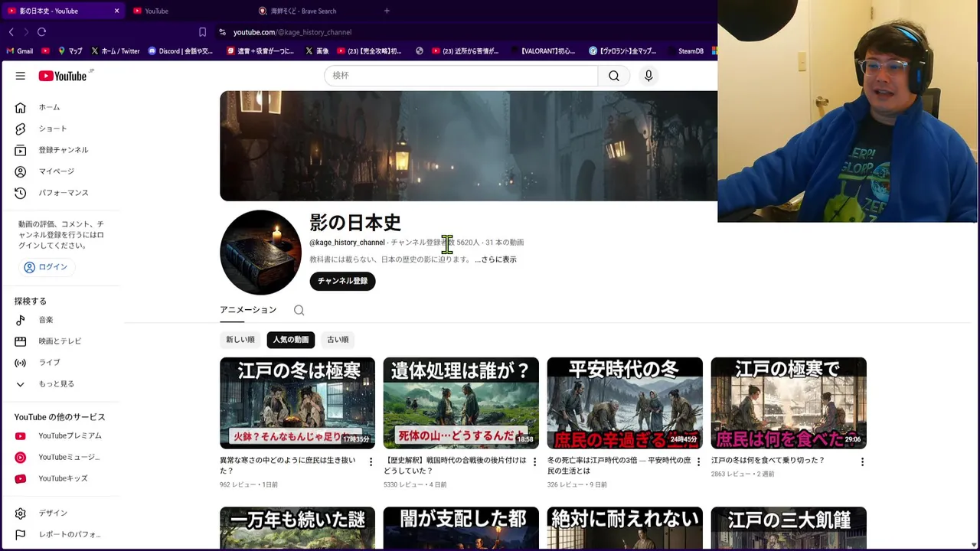Viewport: 980px width, 551px height.
Task: Open video title 冬の死亡率は江戸時代の3倍
Action: tap(619, 465)
